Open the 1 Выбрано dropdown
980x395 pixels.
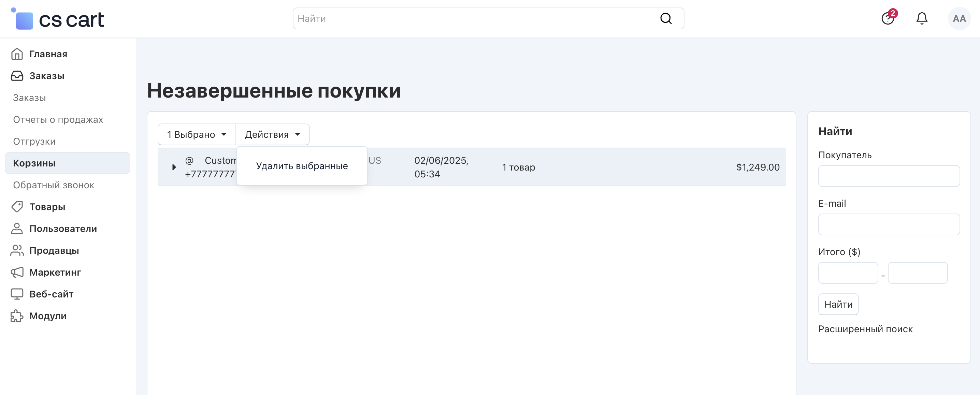pyautogui.click(x=196, y=135)
